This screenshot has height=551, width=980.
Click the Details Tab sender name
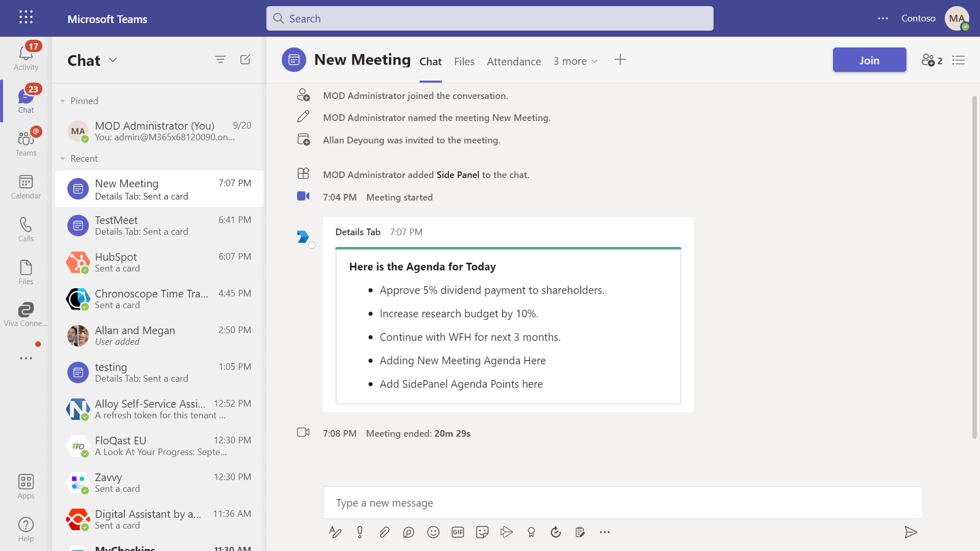pyautogui.click(x=358, y=232)
